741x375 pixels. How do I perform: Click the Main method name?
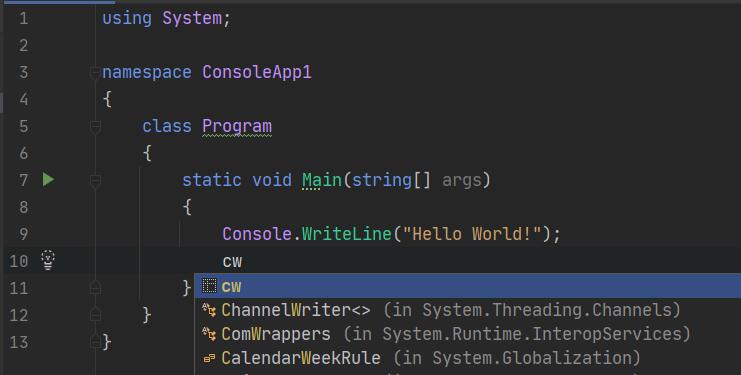coord(322,180)
